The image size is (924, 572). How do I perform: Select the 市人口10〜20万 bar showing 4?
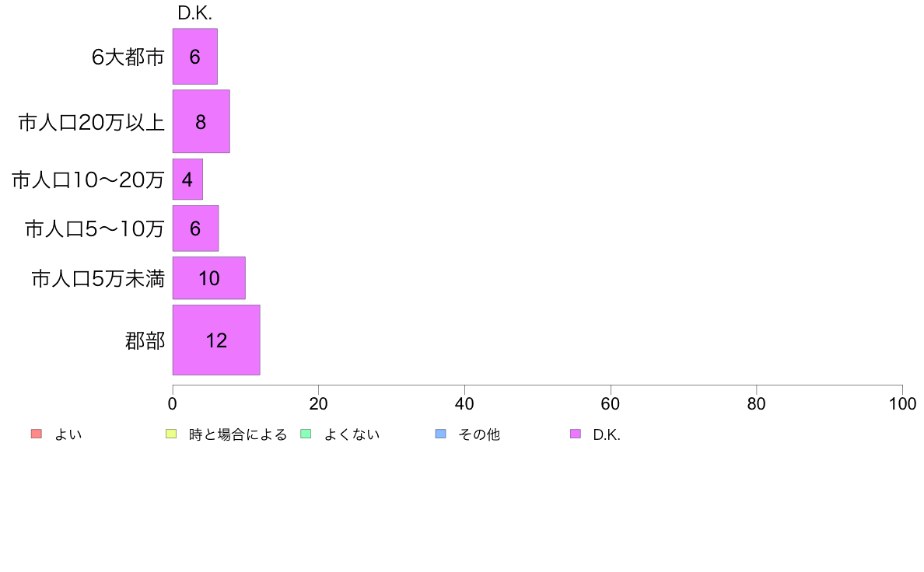pos(187,179)
